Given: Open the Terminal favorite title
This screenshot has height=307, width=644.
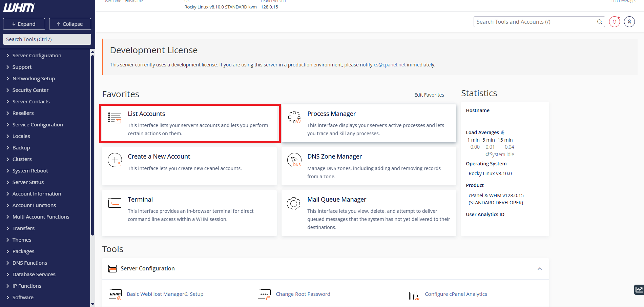Looking at the screenshot, I should [140, 200].
